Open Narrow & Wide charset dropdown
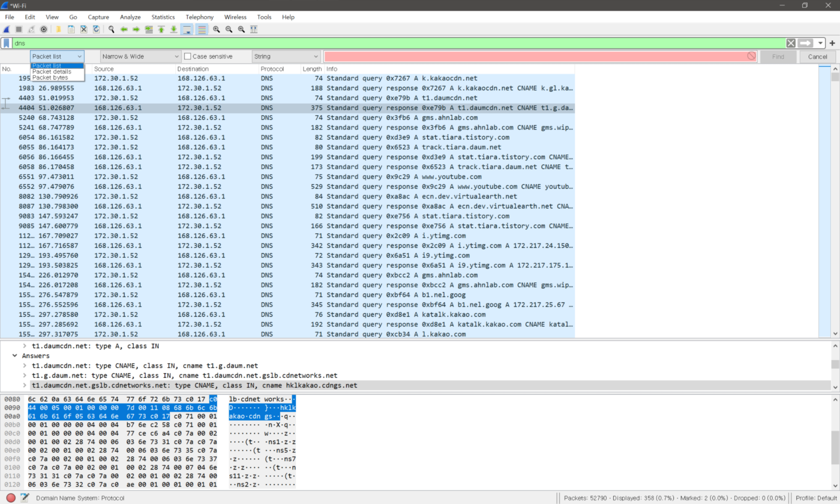Viewport: 840px width, 504px height. (x=140, y=56)
